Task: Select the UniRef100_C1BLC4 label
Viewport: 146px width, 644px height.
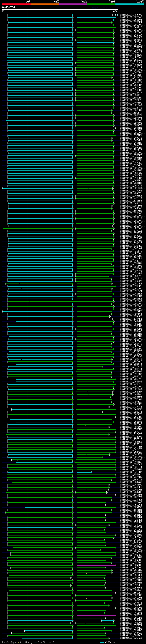Action: click(x=131, y=63)
